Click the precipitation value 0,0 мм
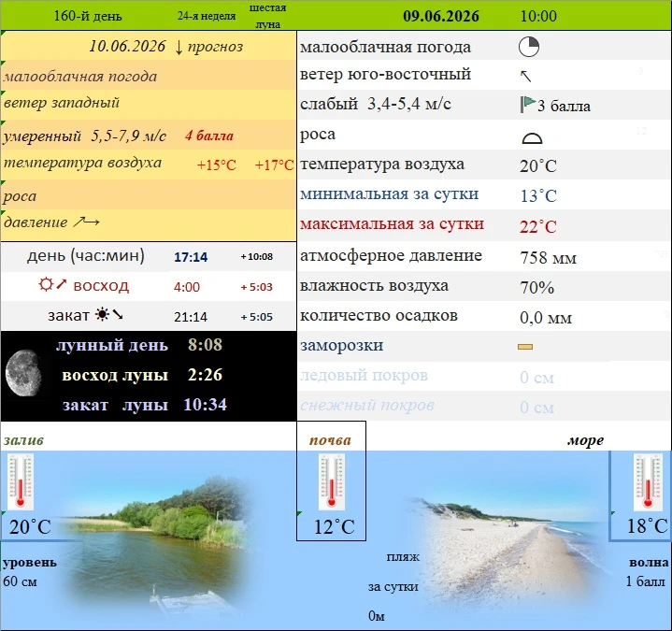This screenshot has width=672, height=631. pos(546,318)
